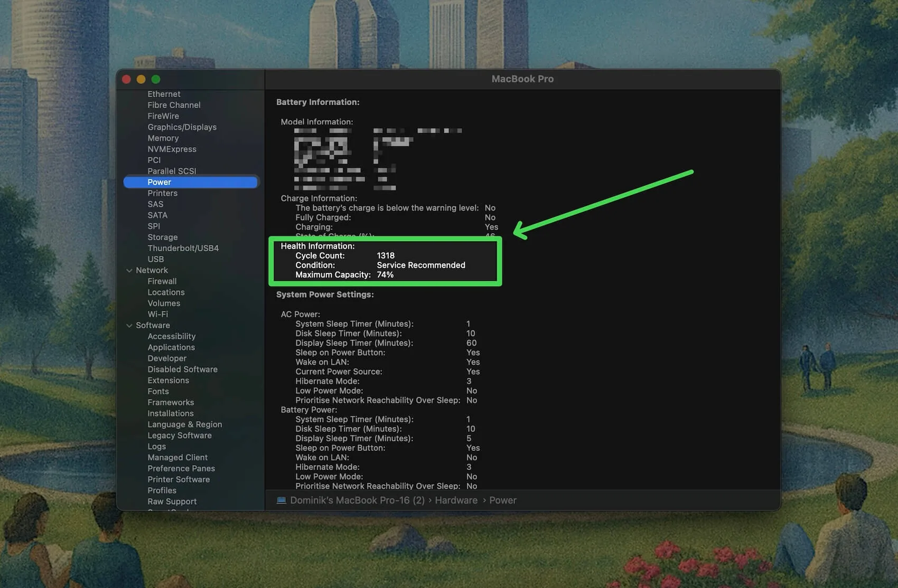Open Accessibility under Software
This screenshot has height=588, width=898.
click(171, 336)
